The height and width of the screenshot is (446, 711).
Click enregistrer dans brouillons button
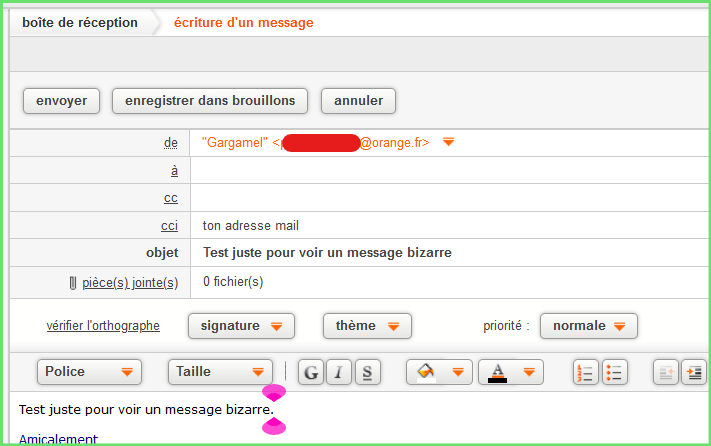[210, 101]
